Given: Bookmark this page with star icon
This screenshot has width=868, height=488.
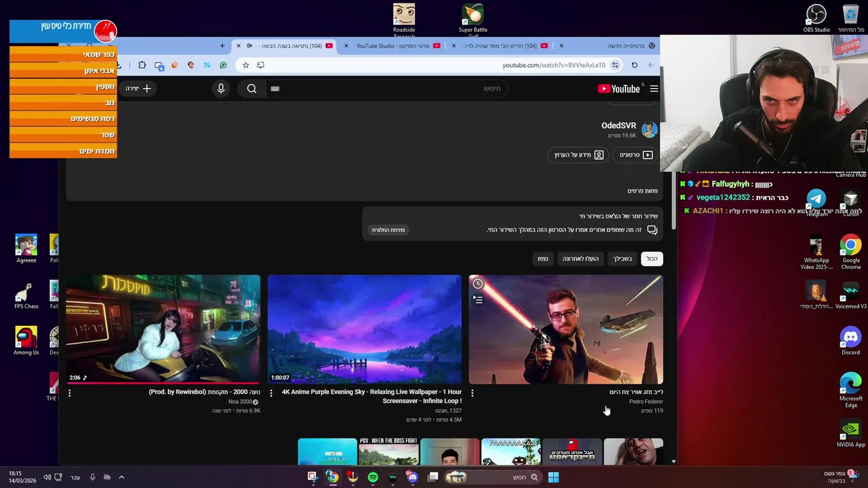Looking at the screenshot, I should coord(245,65).
